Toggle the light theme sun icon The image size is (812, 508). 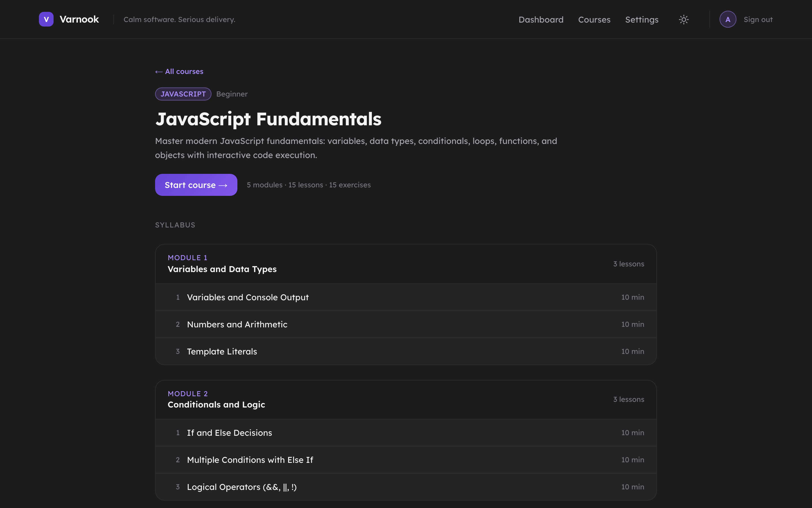click(683, 19)
